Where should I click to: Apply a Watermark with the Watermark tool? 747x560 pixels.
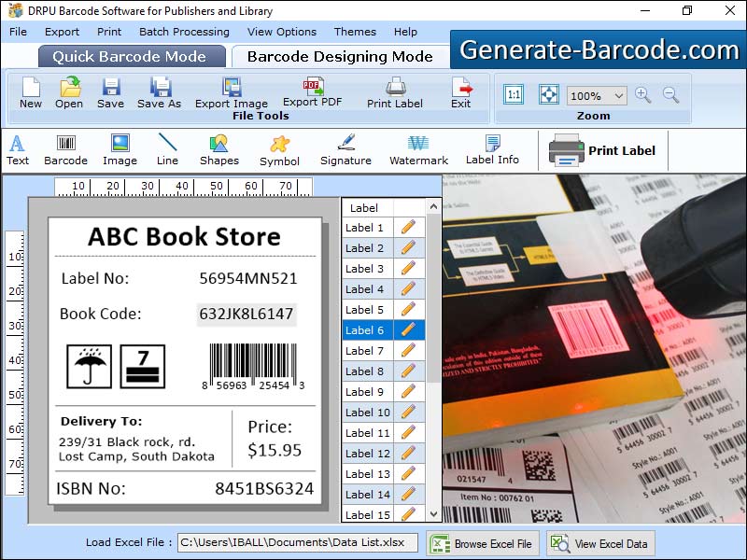tap(417, 149)
